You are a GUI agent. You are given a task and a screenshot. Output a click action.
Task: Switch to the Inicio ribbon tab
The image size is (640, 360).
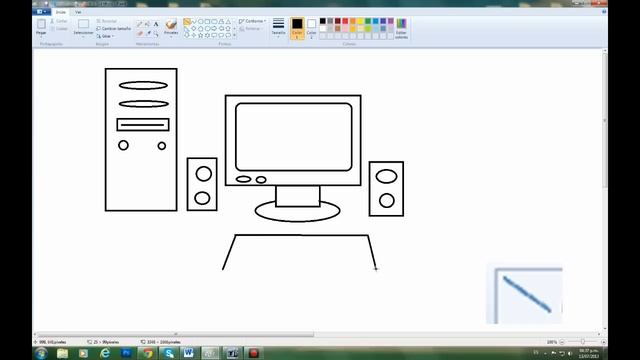tap(61, 12)
